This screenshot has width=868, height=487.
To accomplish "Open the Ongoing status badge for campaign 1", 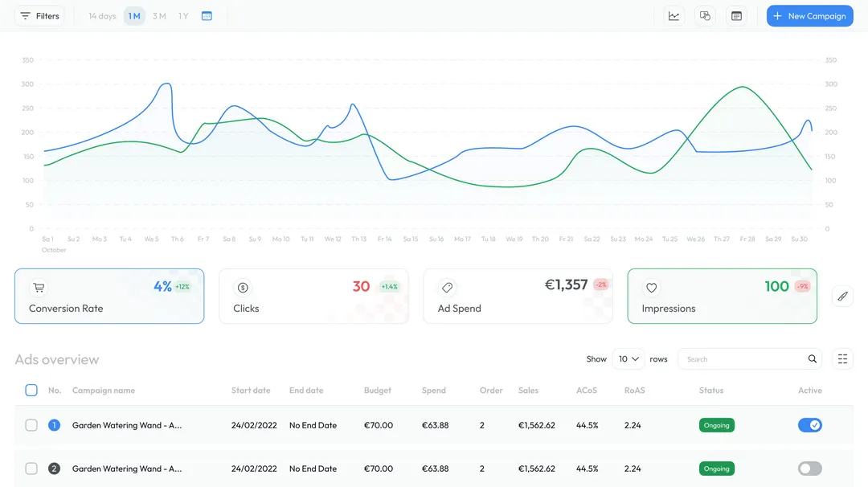I will pyautogui.click(x=716, y=425).
